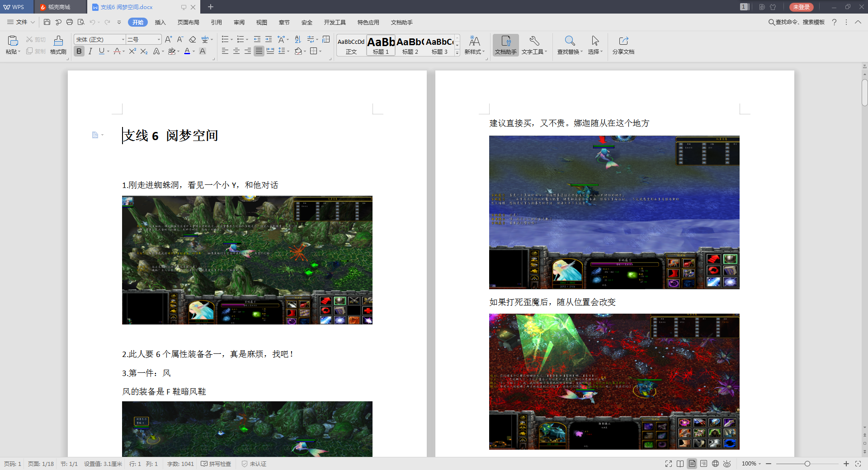Increase paragraph indent
The image size is (868, 470).
click(269, 40)
